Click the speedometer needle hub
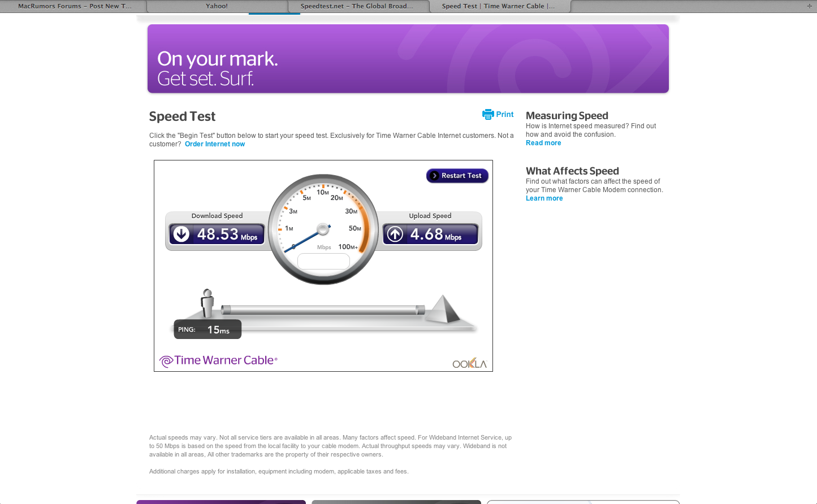This screenshot has height=504, width=817. click(x=323, y=229)
